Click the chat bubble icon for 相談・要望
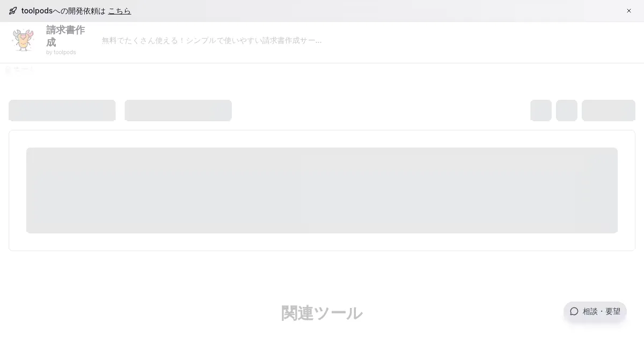The width and height of the screenshot is (644, 338). click(x=574, y=311)
